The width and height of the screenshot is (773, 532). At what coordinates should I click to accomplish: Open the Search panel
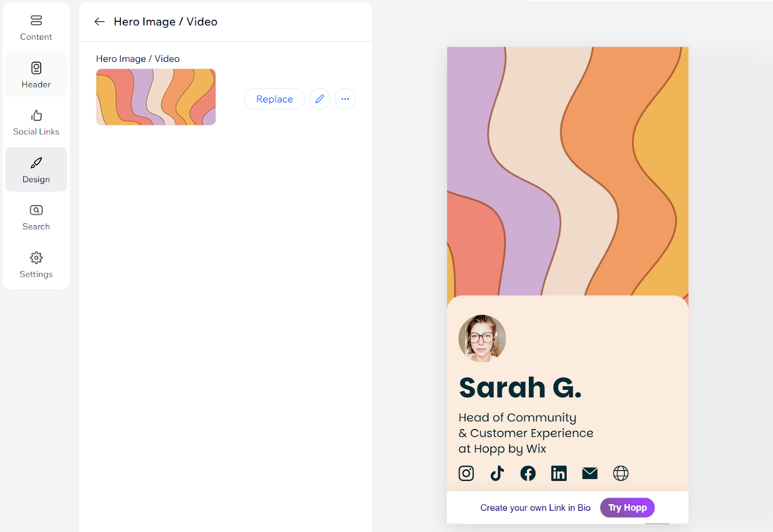click(x=36, y=217)
